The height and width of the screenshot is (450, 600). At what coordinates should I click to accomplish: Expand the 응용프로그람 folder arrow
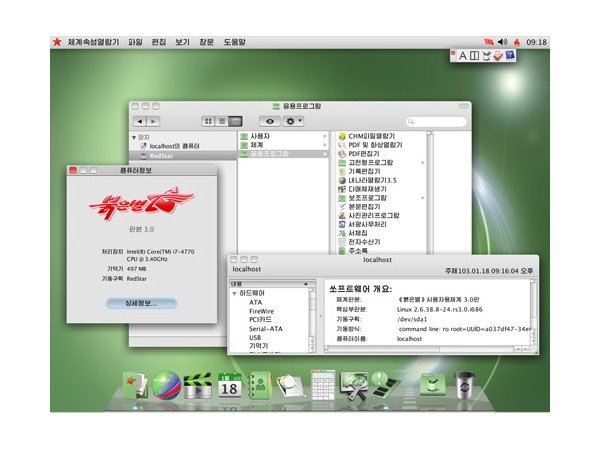pyautogui.click(x=324, y=154)
